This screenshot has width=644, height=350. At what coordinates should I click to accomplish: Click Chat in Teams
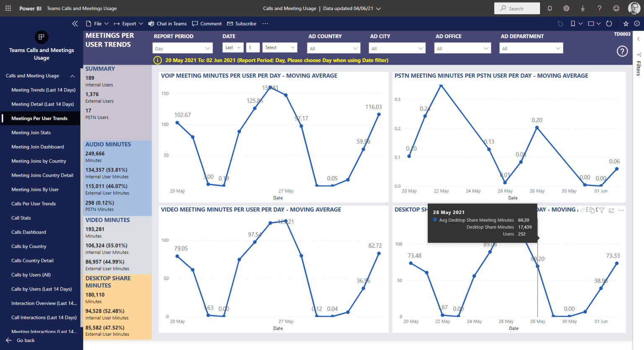pyautogui.click(x=167, y=24)
